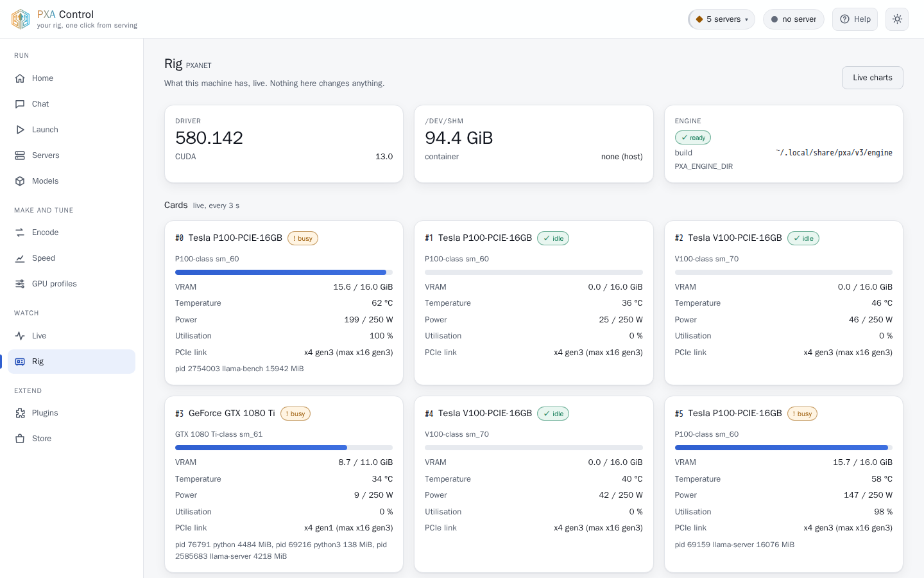The image size is (924, 578).
Task: Open the Chat bubble icon
Action: point(20,104)
